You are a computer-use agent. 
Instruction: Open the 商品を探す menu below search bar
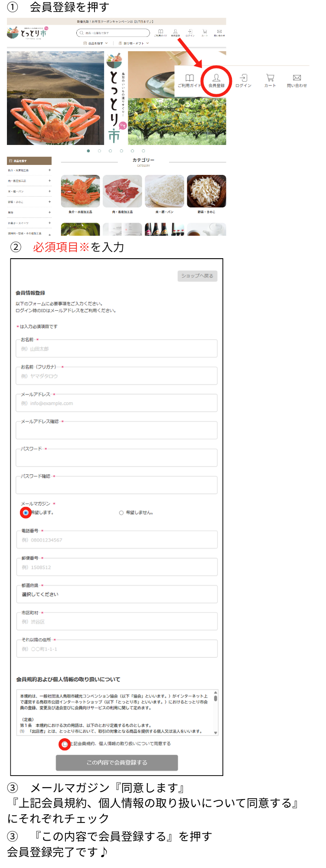95,43
